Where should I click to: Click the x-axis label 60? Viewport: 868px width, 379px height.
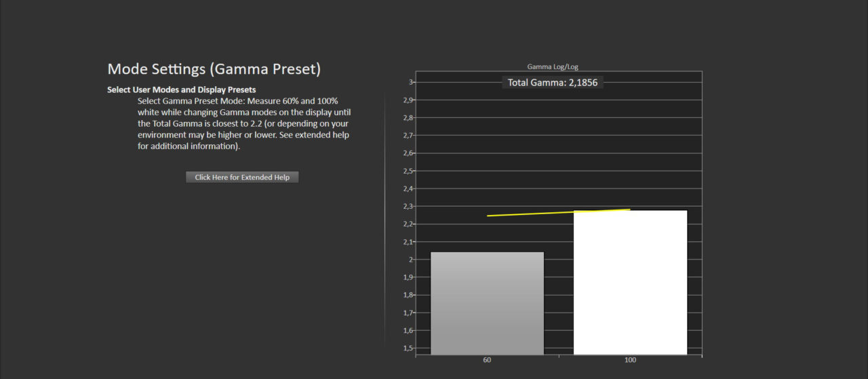(487, 360)
